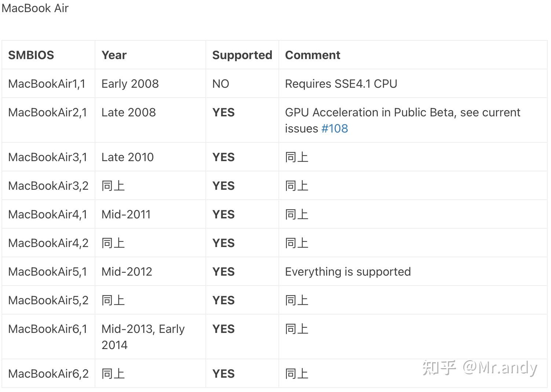Click the Supported column header
The height and width of the screenshot is (392, 551).
pyautogui.click(x=242, y=55)
